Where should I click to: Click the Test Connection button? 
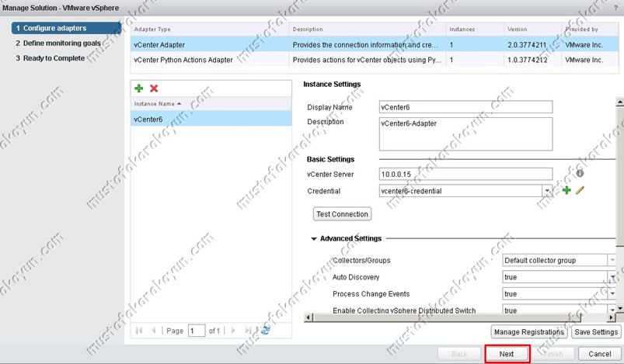(x=342, y=213)
